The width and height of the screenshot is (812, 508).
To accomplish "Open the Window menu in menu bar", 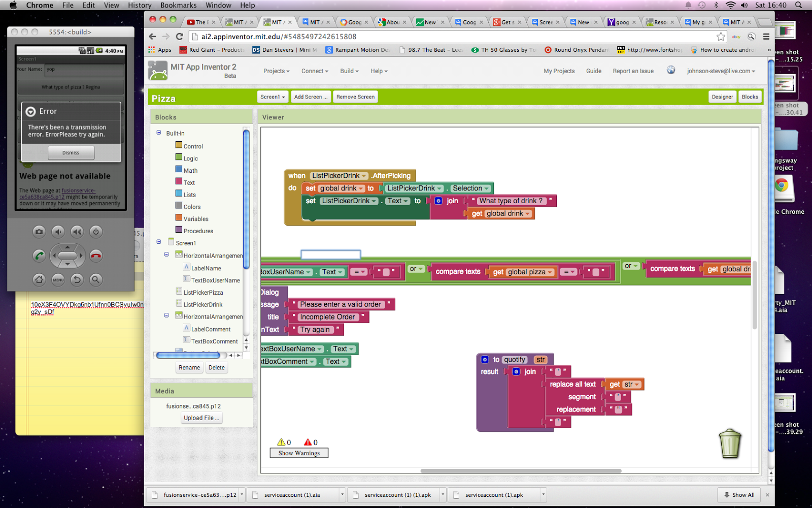I will [218, 5].
